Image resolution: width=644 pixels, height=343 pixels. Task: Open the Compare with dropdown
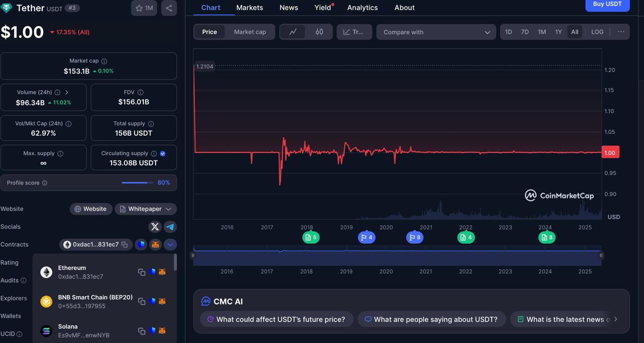tap(436, 32)
